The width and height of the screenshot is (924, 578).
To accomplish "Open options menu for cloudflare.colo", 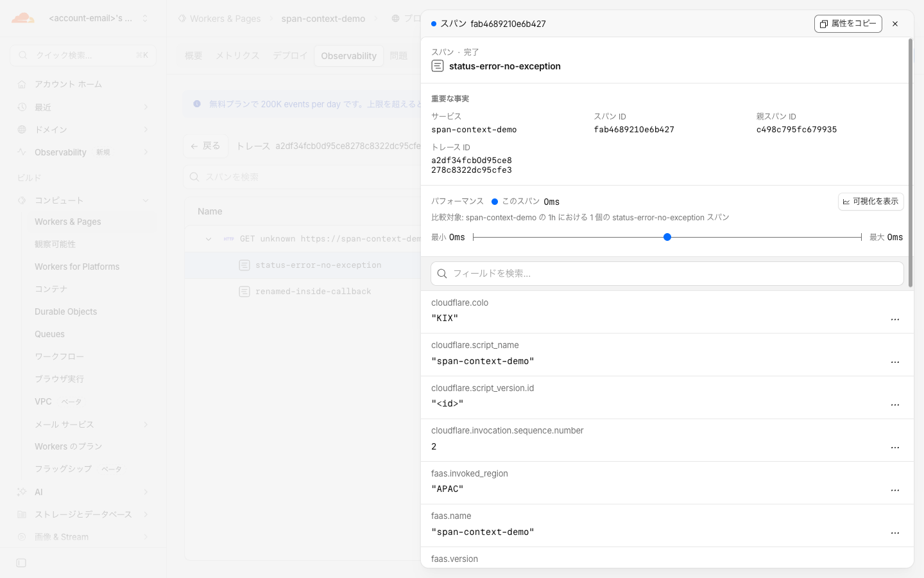I will coord(895,319).
